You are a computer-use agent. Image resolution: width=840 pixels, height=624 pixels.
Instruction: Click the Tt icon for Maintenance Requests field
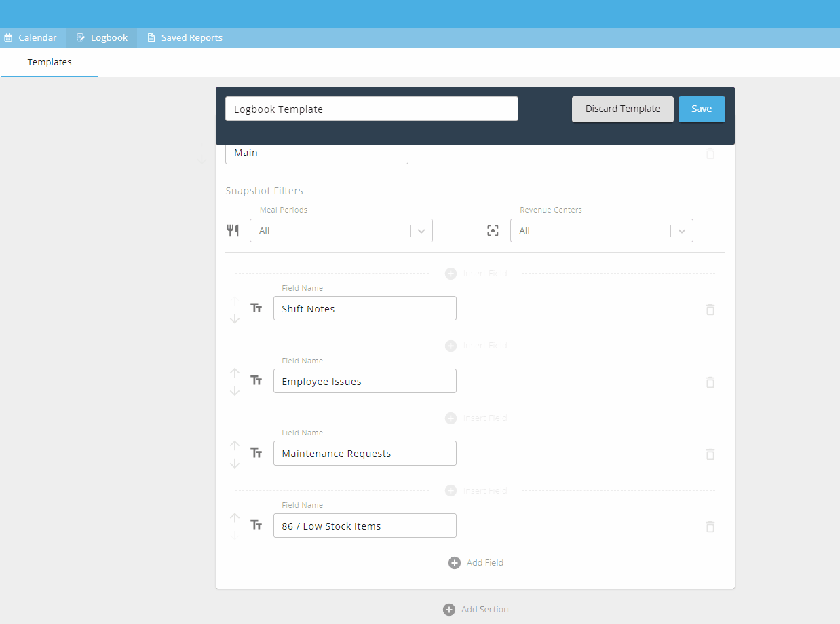point(256,453)
